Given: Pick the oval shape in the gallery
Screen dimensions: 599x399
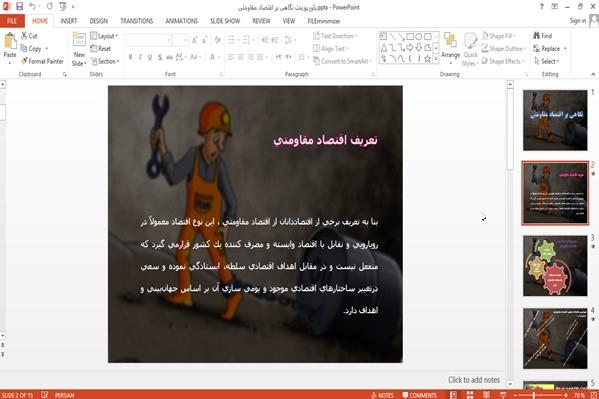Looking at the screenshot, I should coord(419,36).
